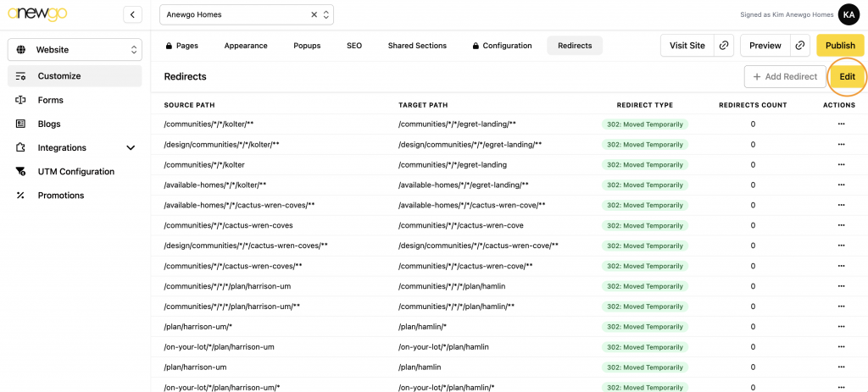The height and width of the screenshot is (392, 868).
Task: Click the Add Redirect button
Action: click(x=785, y=77)
